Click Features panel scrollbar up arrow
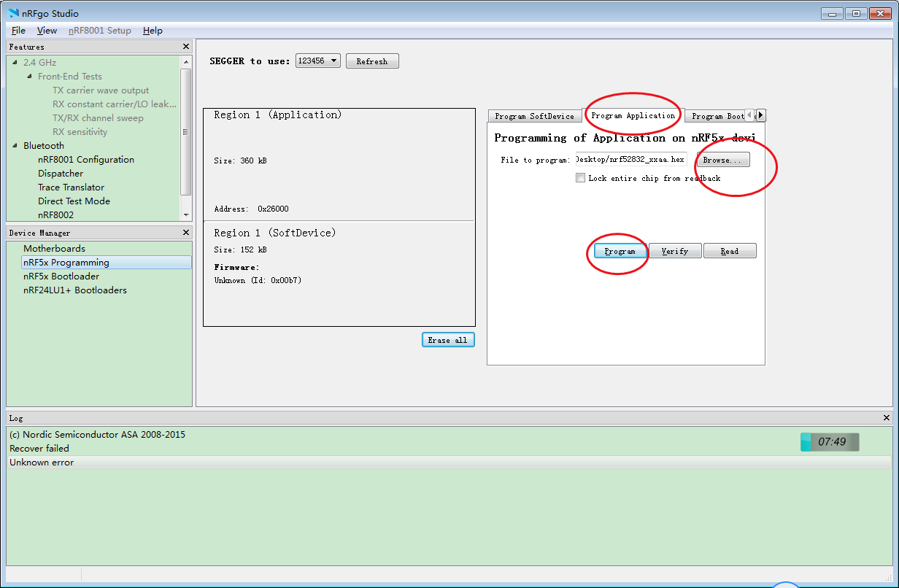899x588 pixels. click(186, 61)
